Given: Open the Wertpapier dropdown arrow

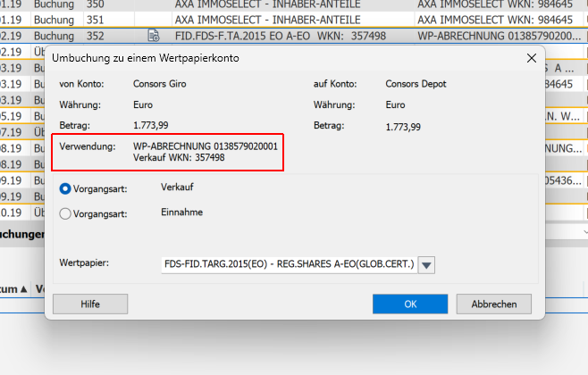Looking at the screenshot, I should tap(426, 265).
